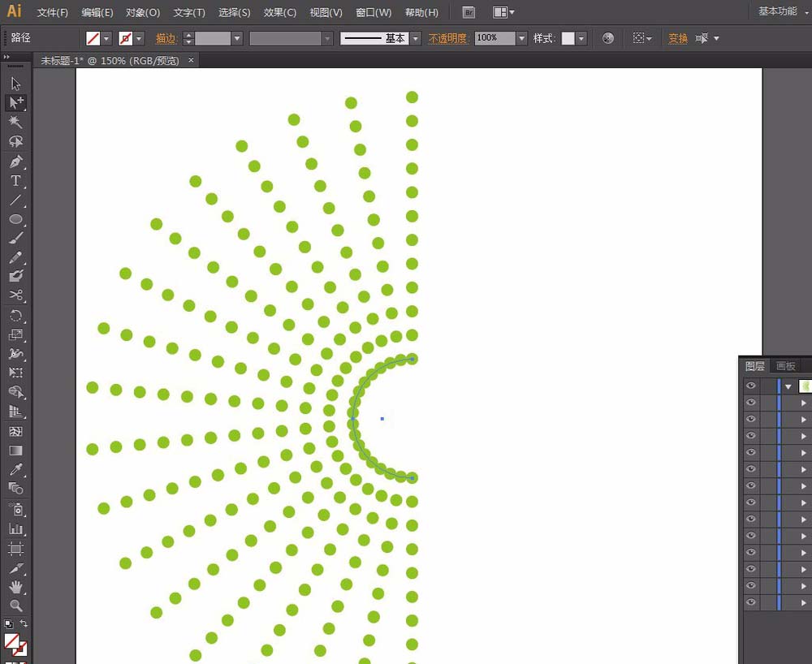Screen dimensions: 812x664
Task: Open the 文件(F) menu
Action: pos(52,12)
